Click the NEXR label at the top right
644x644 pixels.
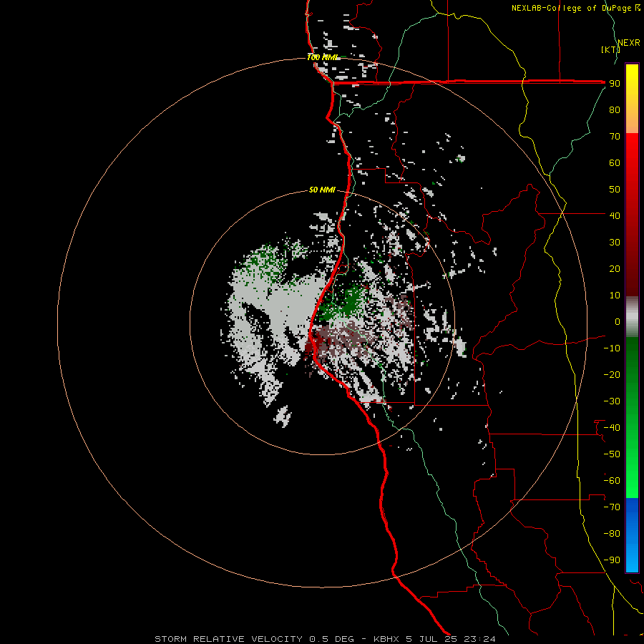[x=628, y=43]
